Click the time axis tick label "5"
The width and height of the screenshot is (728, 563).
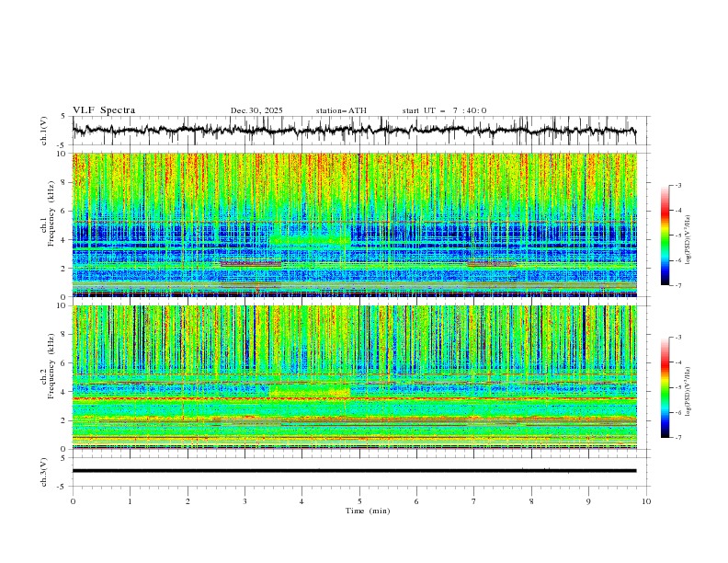(359, 501)
